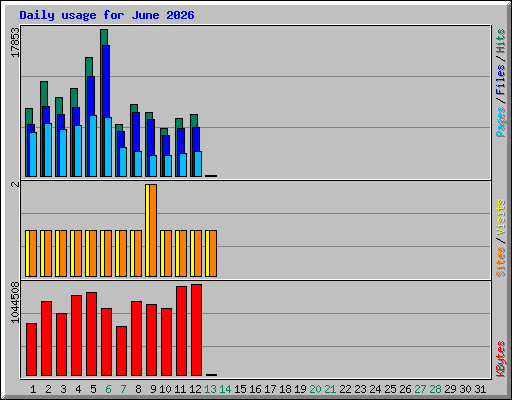Click green weekend day 13 label
The width and height of the screenshot is (512, 400).
(210, 389)
